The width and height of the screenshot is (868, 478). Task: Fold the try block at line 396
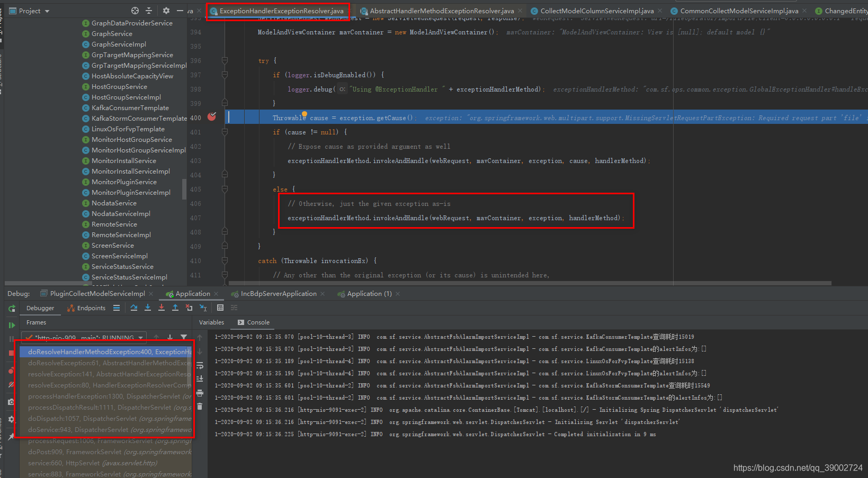coord(225,60)
